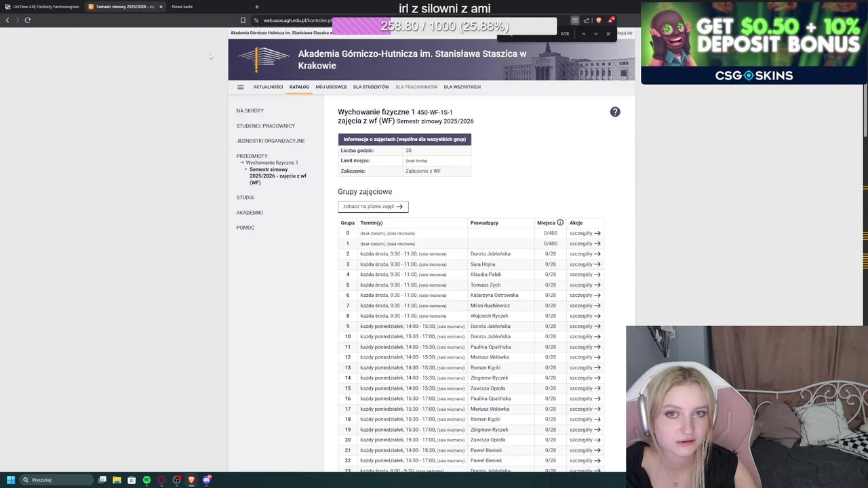This screenshot has height=488, width=868.
Task: Open szczegóły for group 21 Paweł Bieniek
Action: 585,450
